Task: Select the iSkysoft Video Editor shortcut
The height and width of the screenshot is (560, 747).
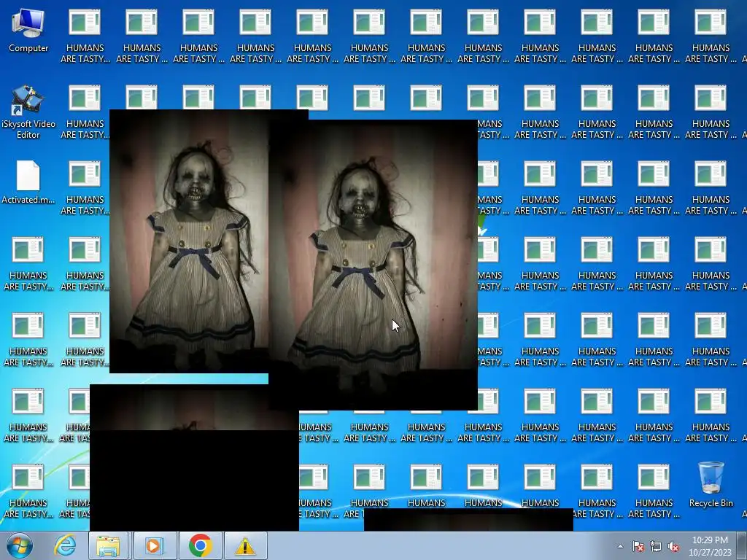Action: click(28, 112)
